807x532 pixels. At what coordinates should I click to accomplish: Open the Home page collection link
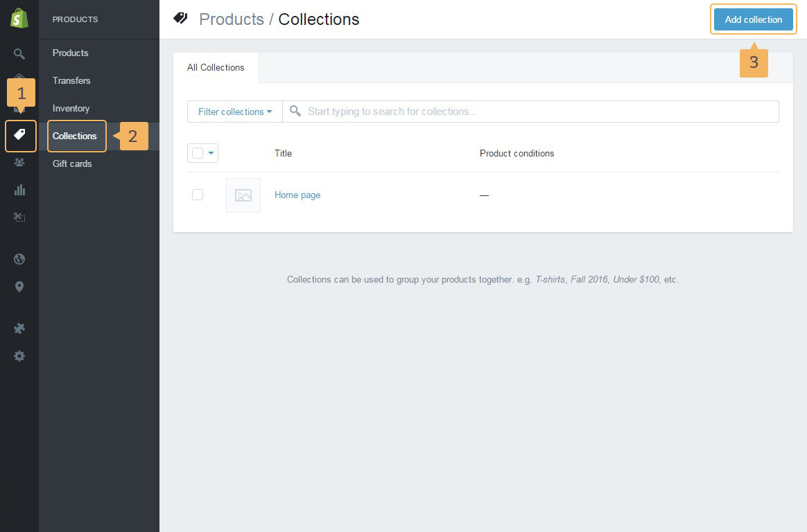click(x=297, y=195)
